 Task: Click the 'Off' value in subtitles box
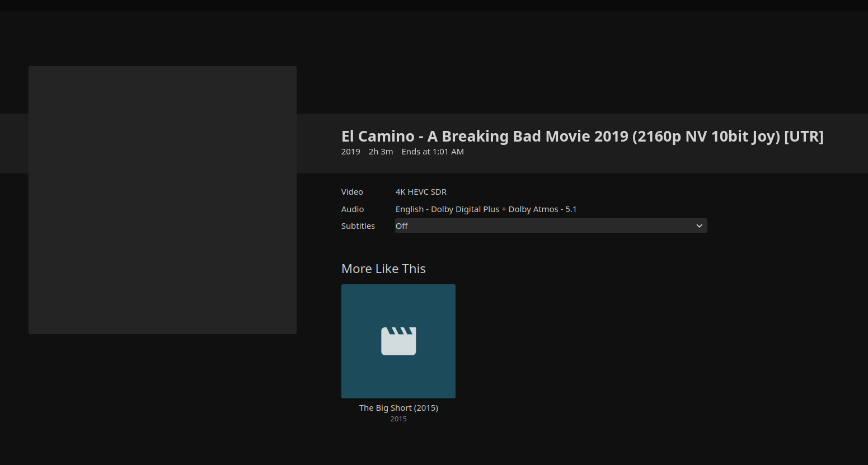[x=402, y=226]
